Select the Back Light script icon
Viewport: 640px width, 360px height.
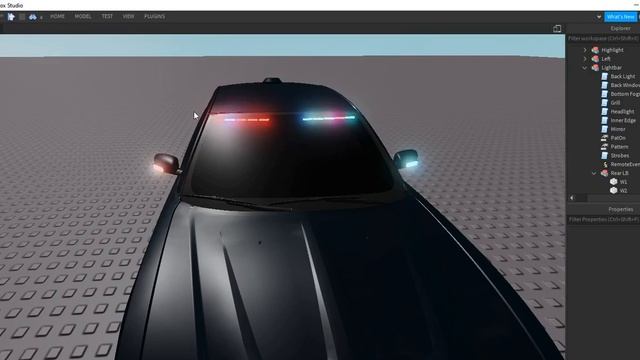click(604, 76)
